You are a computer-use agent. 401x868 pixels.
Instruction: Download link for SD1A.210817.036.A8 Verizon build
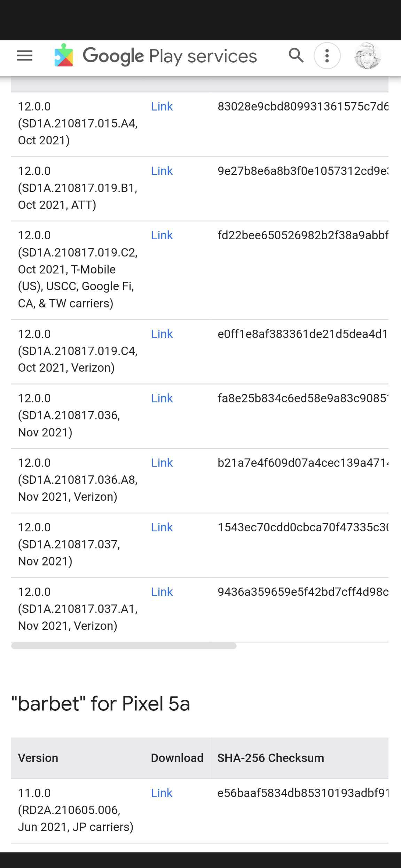(x=162, y=463)
